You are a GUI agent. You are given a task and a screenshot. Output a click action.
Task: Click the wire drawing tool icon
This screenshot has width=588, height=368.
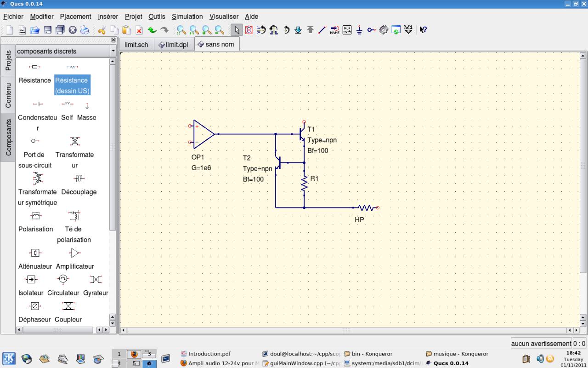click(322, 30)
